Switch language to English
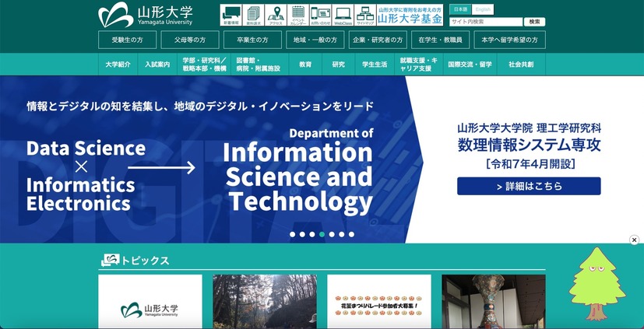Screen dimensions: 644x329 483,9
